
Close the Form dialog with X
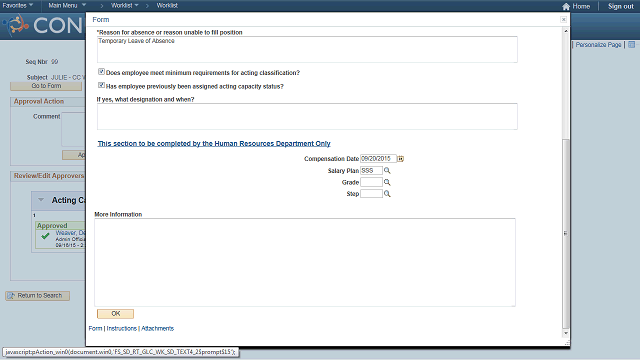click(563, 20)
